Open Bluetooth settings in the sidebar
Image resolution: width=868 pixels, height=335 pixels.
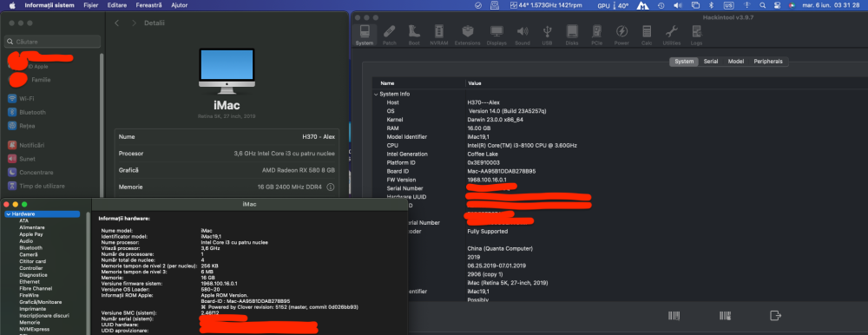coord(32,113)
